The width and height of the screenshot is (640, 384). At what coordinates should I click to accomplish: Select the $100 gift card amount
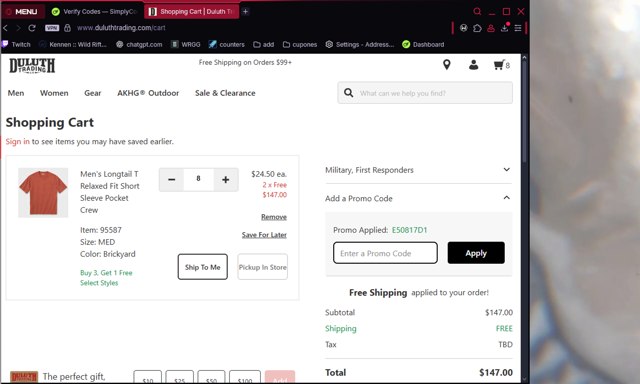pos(245,378)
